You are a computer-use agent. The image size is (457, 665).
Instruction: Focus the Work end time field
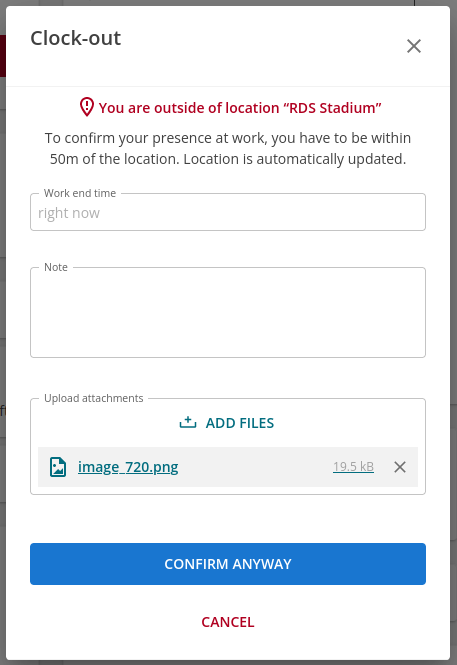228,212
